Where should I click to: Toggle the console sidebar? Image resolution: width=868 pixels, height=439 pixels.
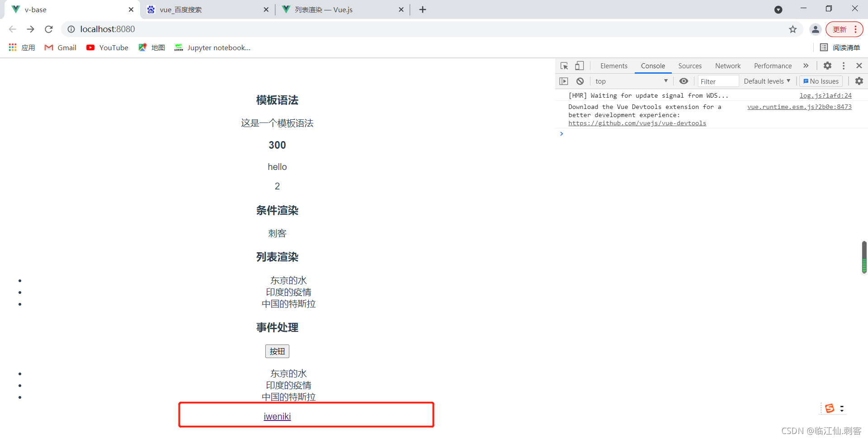(x=563, y=81)
